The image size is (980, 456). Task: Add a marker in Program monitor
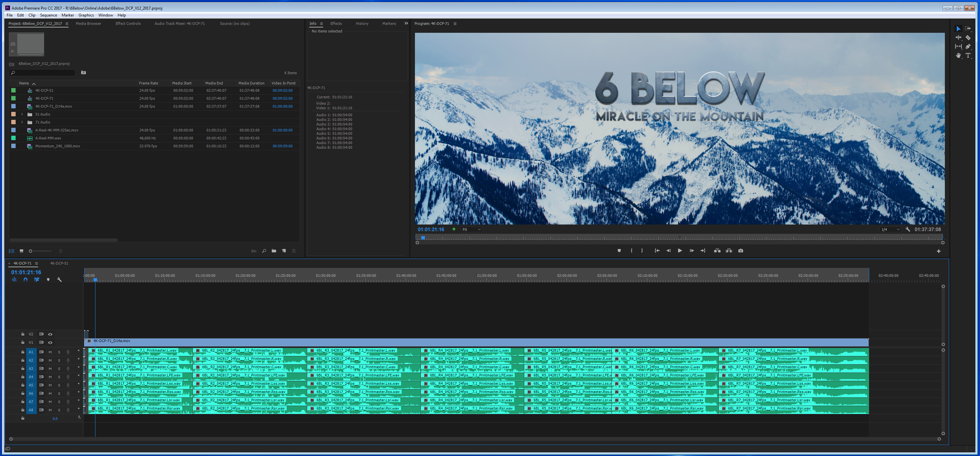pyautogui.click(x=619, y=251)
